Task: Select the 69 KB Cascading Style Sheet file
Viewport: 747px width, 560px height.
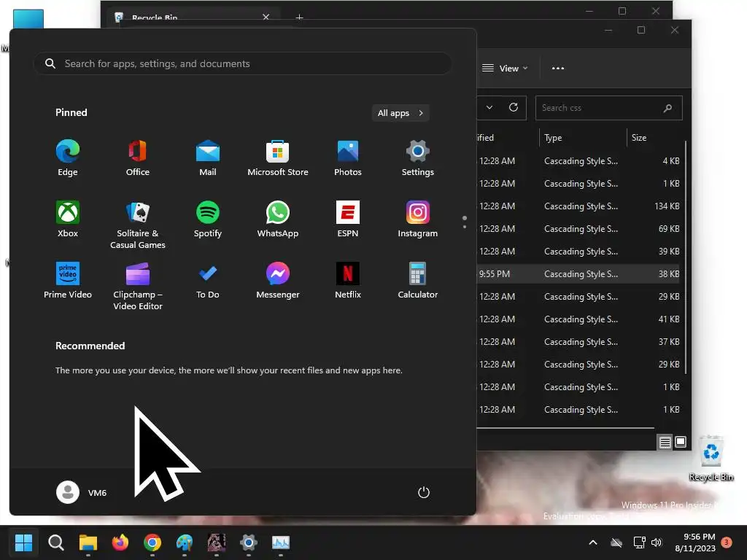Action: click(578, 228)
